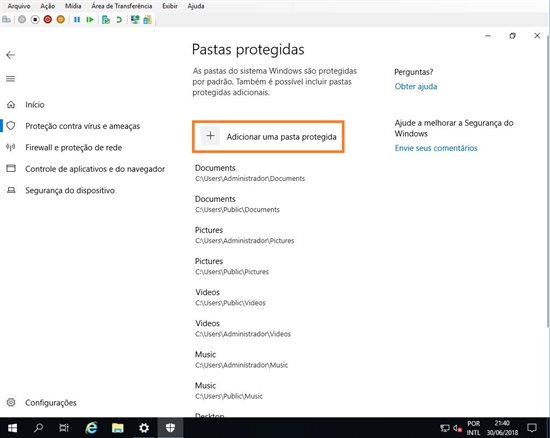Select C:\Users\Public\Pictures folder entry
Screen dimensions: 550x438
pyautogui.click(x=232, y=266)
